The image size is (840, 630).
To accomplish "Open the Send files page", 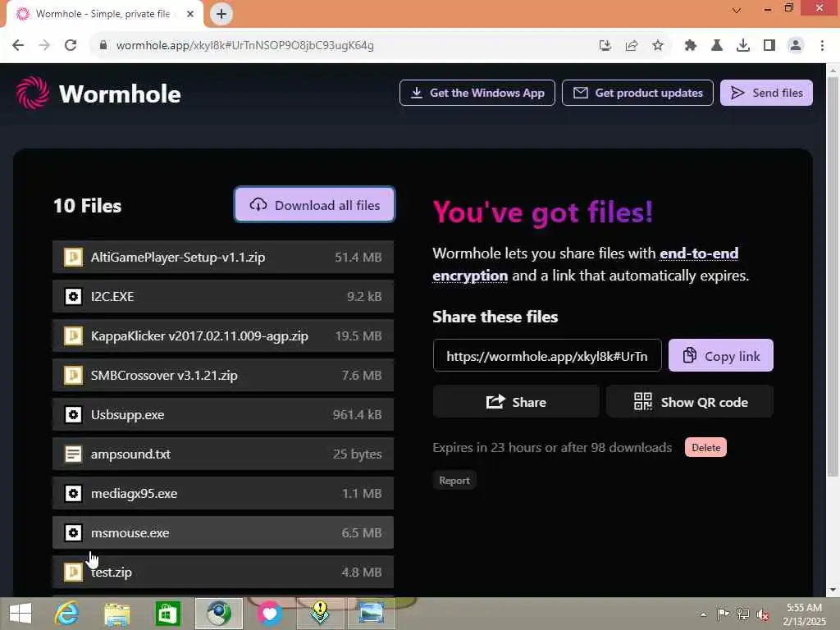I will [766, 93].
